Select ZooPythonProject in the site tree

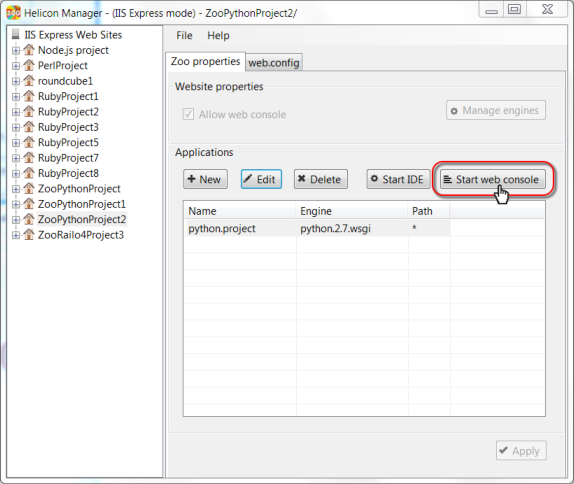click(79, 189)
